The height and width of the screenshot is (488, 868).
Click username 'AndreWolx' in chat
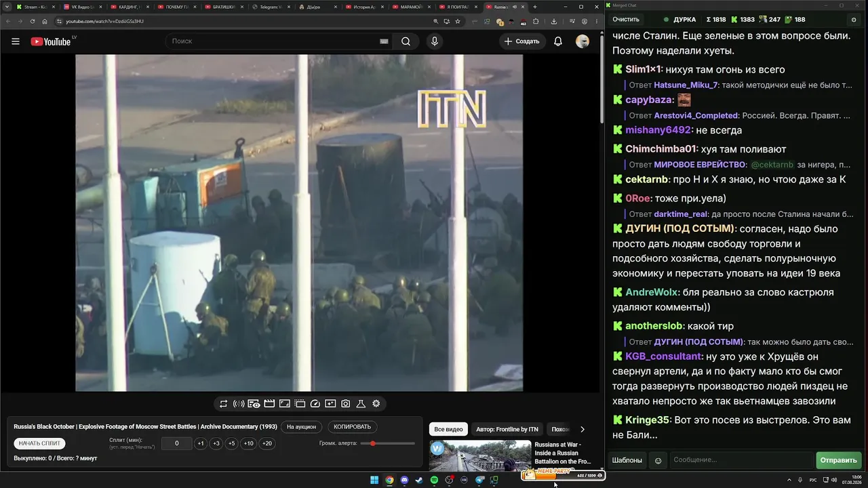pyautogui.click(x=652, y=293)
